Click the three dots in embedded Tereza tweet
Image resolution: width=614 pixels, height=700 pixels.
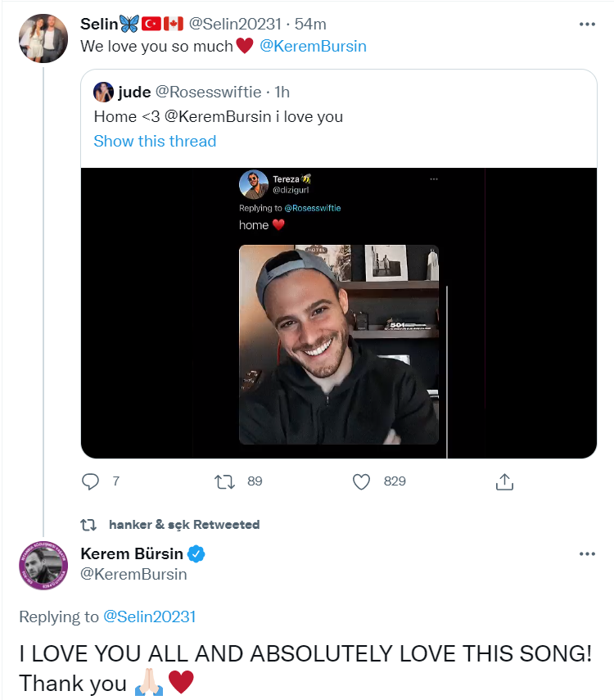pyautogui.click(x=433, y=178)
